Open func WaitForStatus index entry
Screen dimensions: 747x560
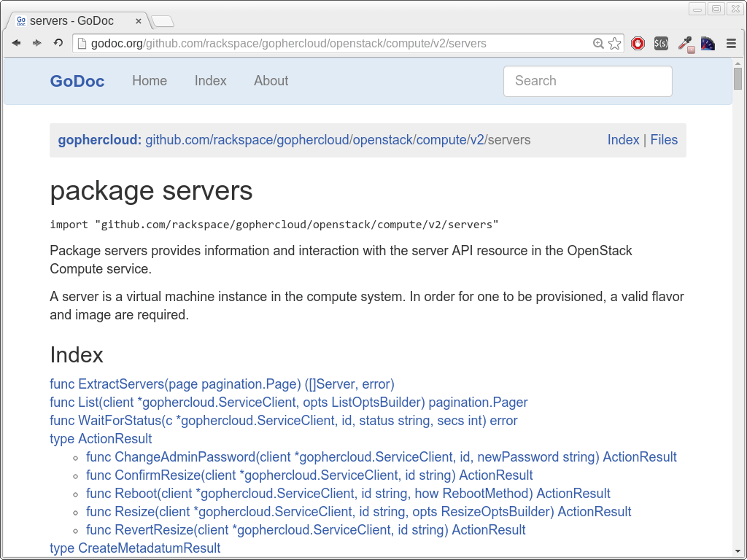284,421
